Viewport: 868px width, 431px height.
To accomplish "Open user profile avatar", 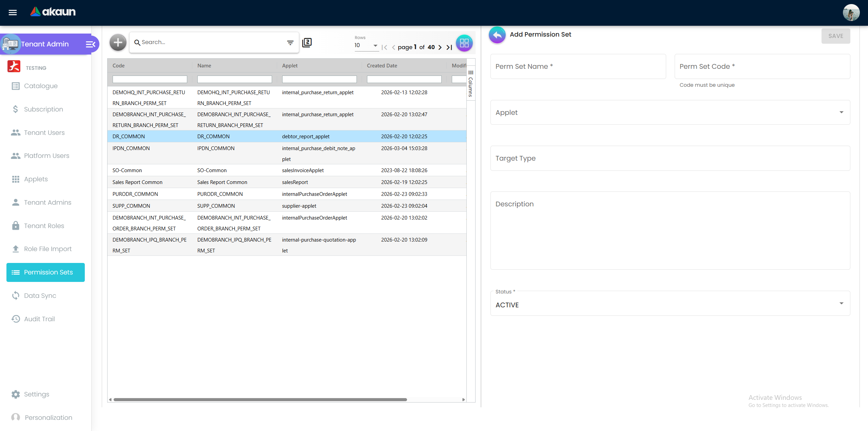I will pos(851,13).
